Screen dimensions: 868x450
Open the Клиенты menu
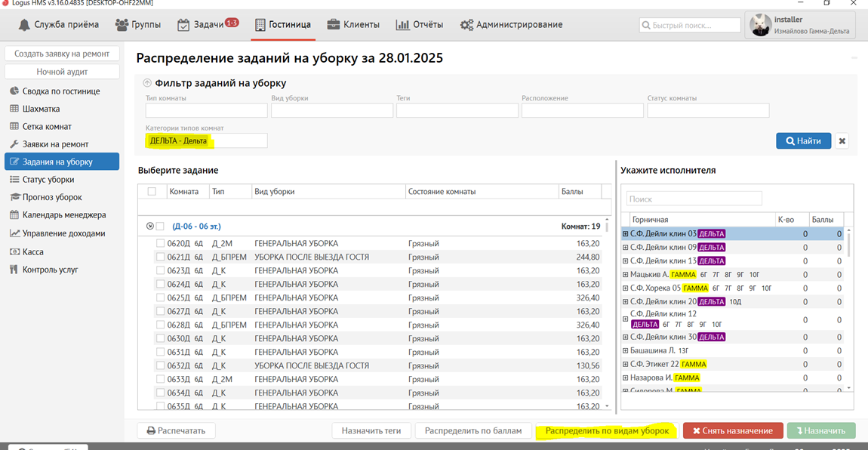(x=353, y=25)
